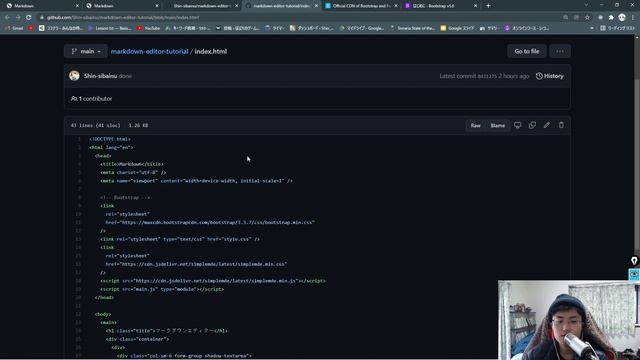
Task: Click the blue camera overlay icon at right edge
Action: tap(634, 274)
